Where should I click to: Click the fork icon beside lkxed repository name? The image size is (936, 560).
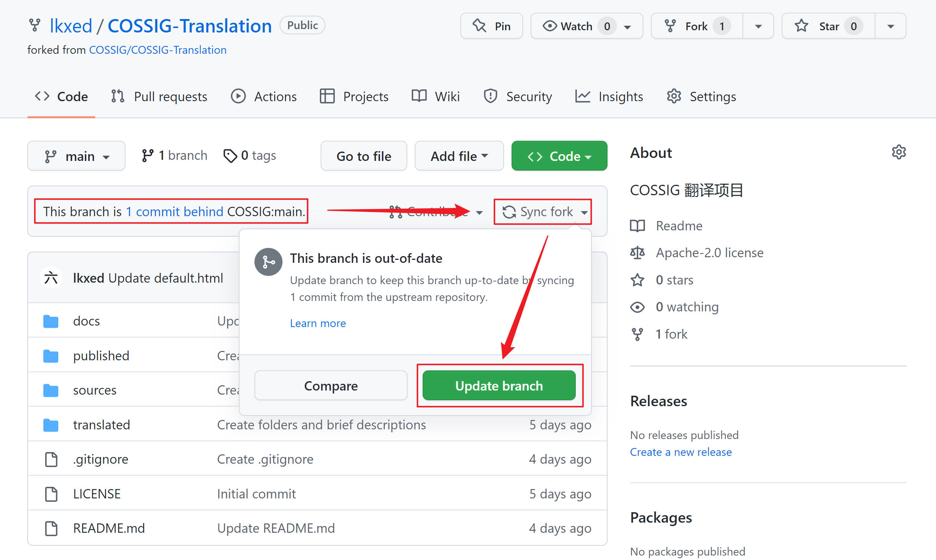click(x=35, y=26)
